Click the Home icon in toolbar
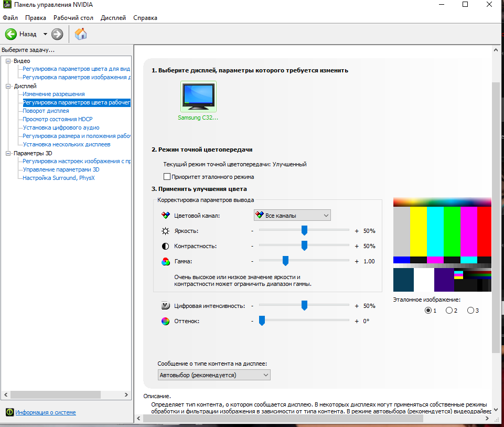504x427 pixels. point(81,34)
